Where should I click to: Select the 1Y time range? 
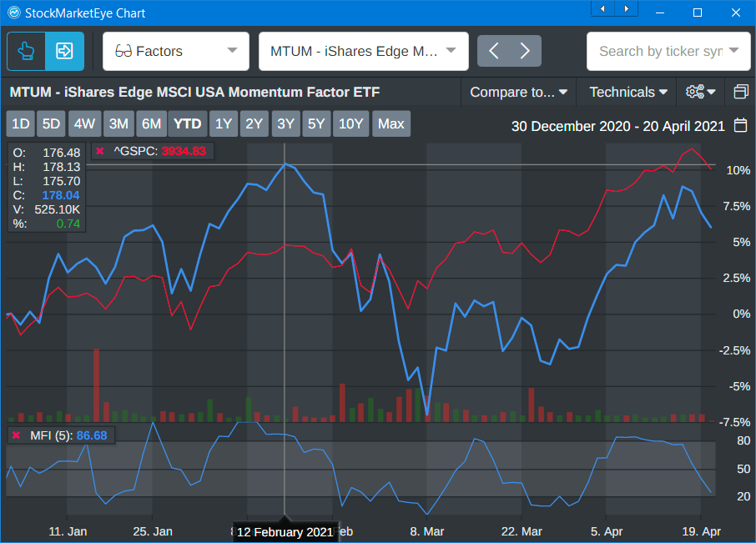(224, 123)
